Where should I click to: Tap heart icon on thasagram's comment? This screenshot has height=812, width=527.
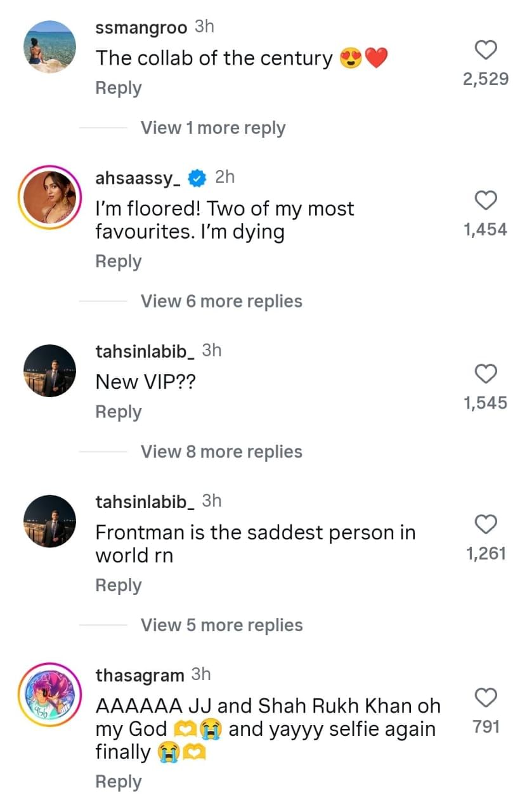pyautogui.click(x=485, y=698)
